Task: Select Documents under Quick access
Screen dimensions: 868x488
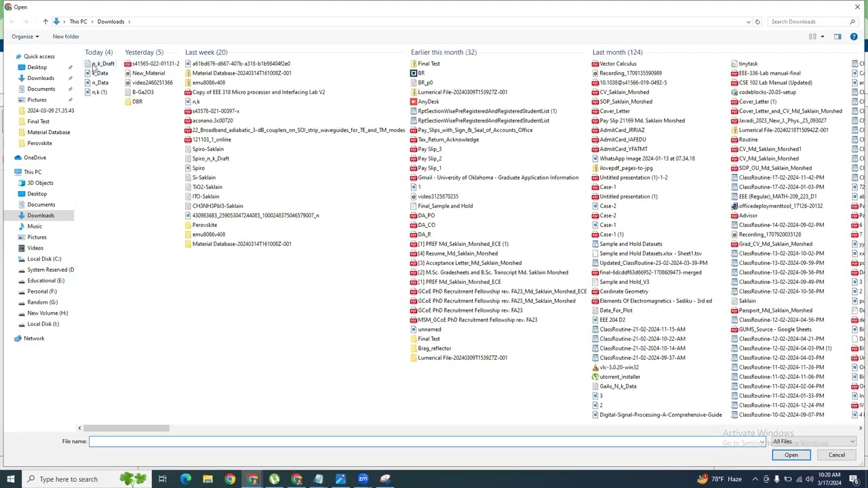Action: [41, 89]
